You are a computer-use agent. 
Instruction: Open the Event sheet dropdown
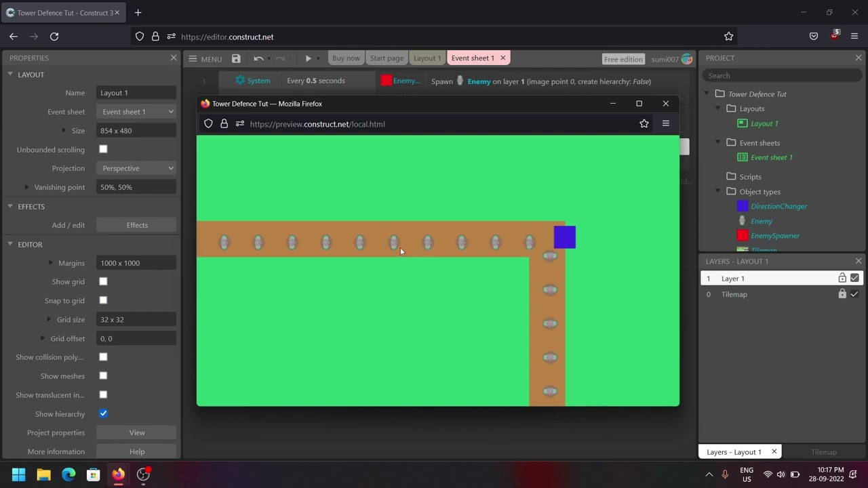tap(136, 112)
